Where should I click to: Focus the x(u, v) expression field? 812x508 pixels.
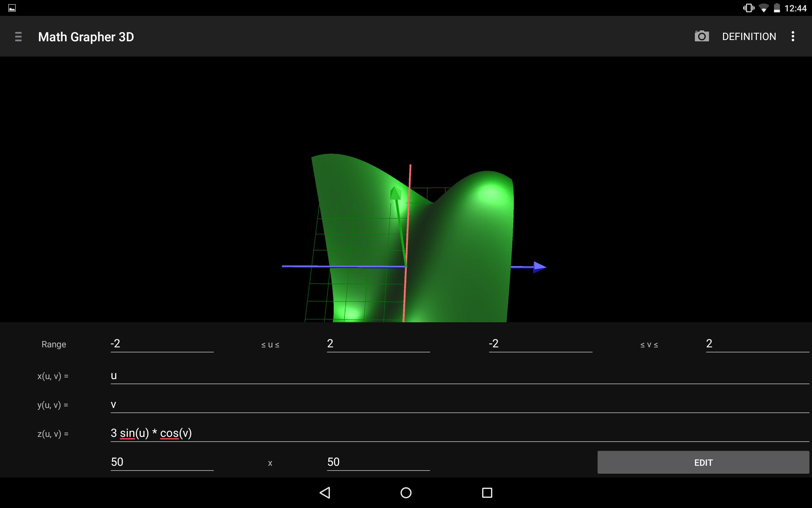(x=460, y=376)
